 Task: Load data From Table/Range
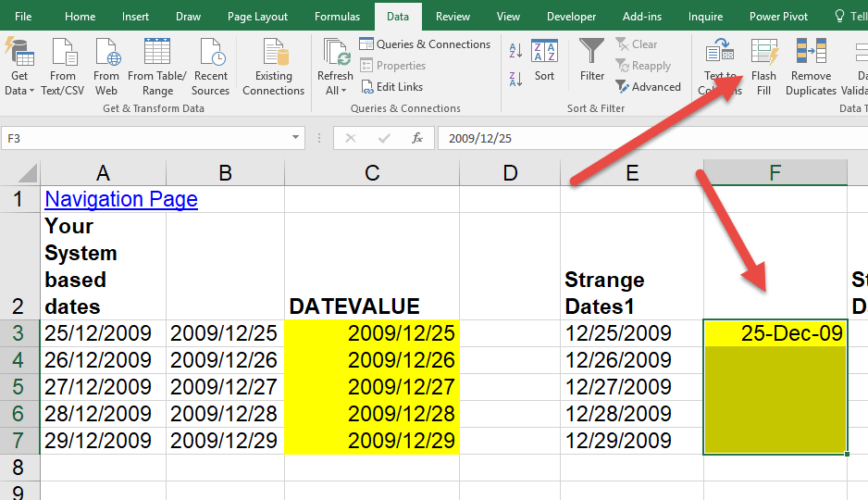[x=157, y=67]
